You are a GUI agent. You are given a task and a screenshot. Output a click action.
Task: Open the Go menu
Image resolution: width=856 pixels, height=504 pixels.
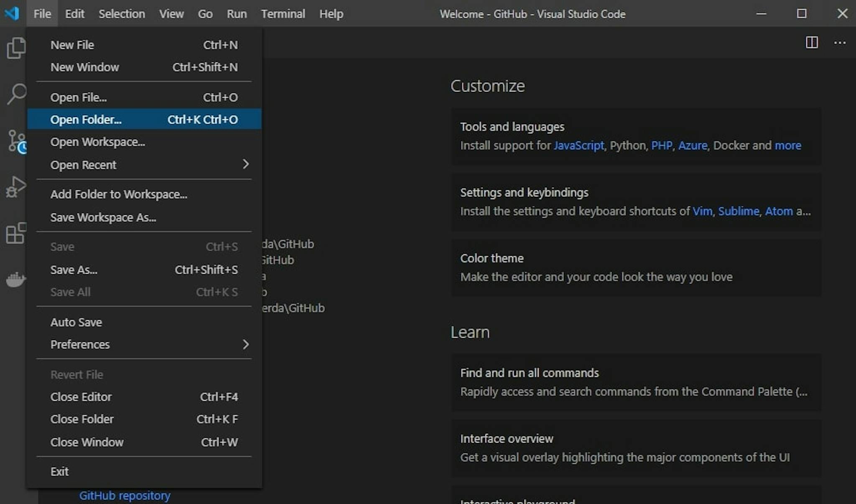(x=205, y=14)
